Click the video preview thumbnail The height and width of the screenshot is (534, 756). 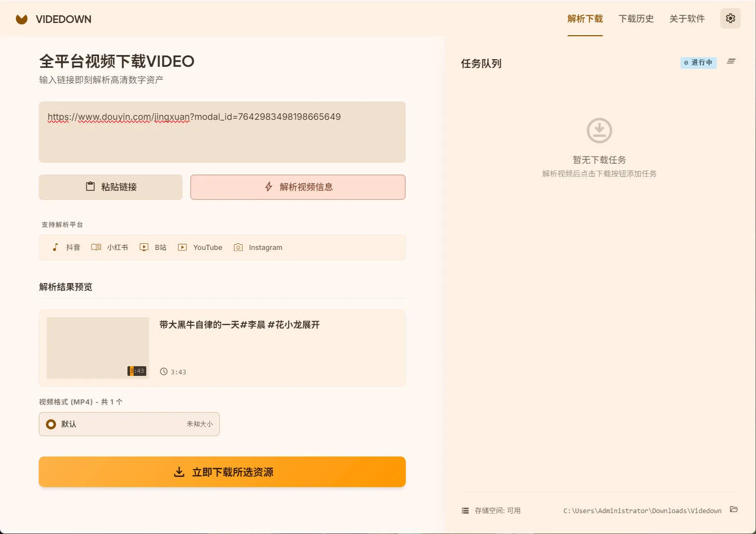tap(98, 348)
